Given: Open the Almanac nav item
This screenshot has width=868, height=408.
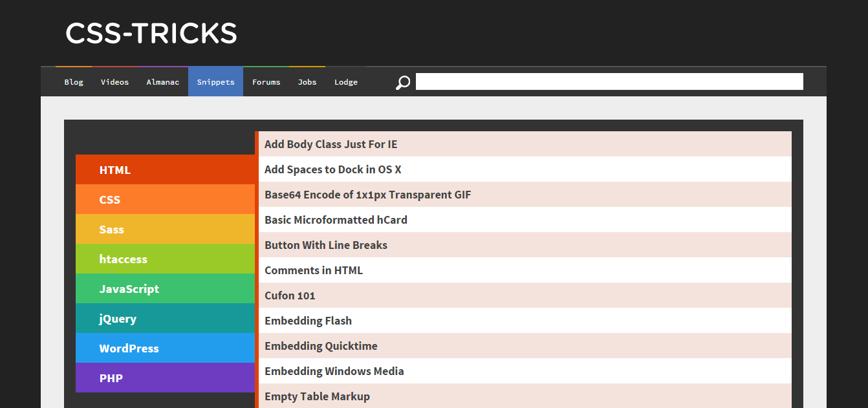Looking at the screenshot, I should pyautogui.click(x=163, y=82).
